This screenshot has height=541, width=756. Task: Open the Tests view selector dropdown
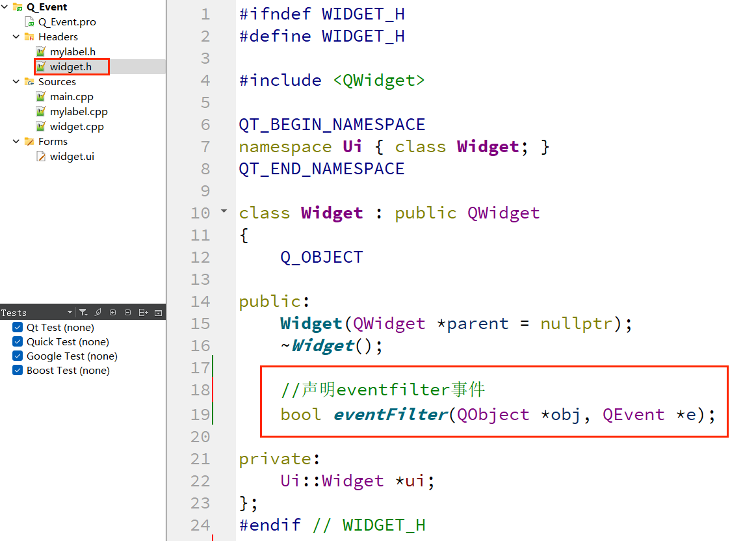pos(70,313)
